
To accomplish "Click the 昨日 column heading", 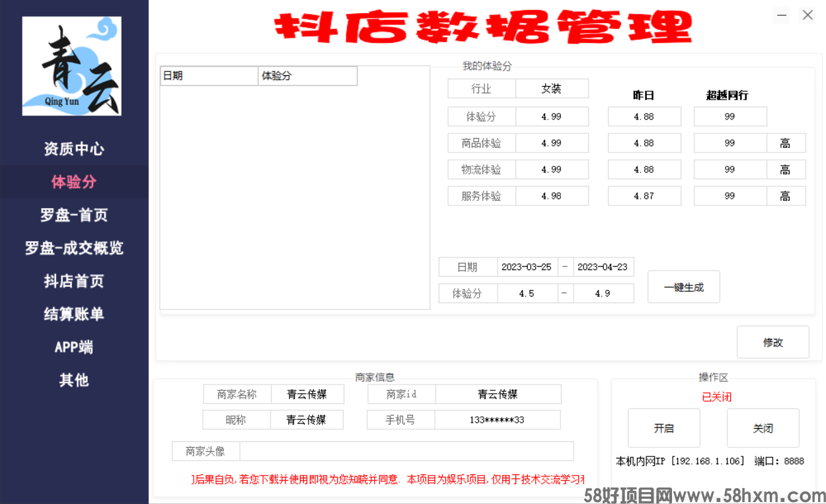I will point(644,95).
